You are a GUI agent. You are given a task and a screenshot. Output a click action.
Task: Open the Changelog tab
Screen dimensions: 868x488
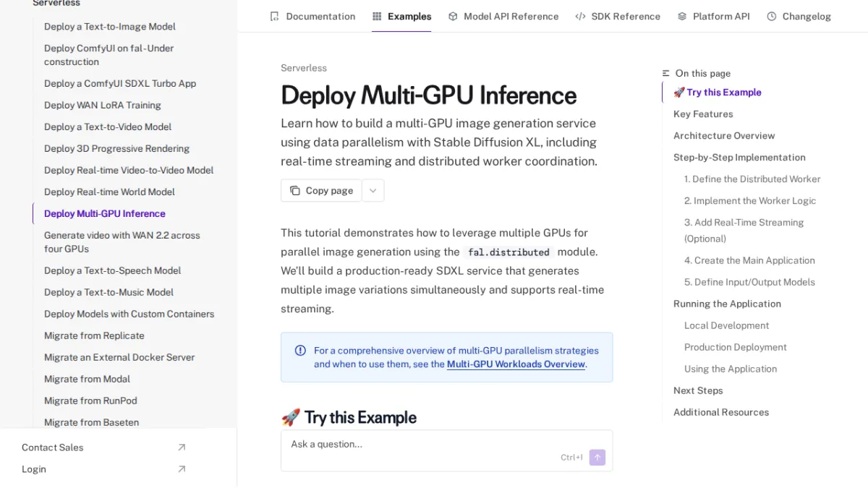point(799,16)
